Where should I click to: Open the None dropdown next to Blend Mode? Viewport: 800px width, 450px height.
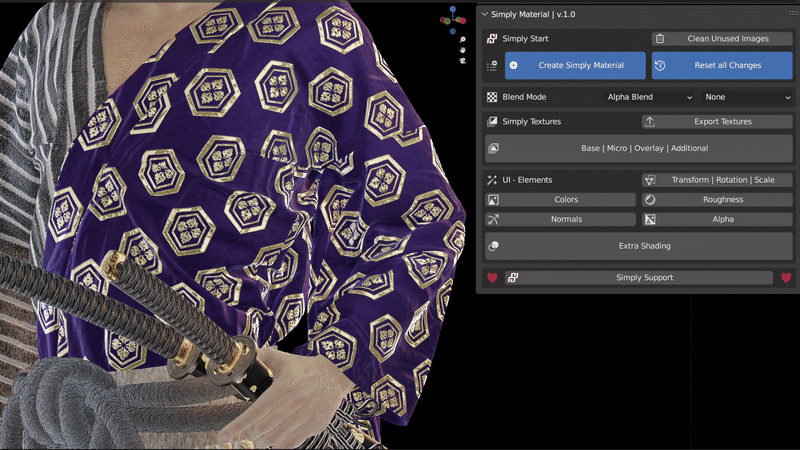tap(746, 98)
